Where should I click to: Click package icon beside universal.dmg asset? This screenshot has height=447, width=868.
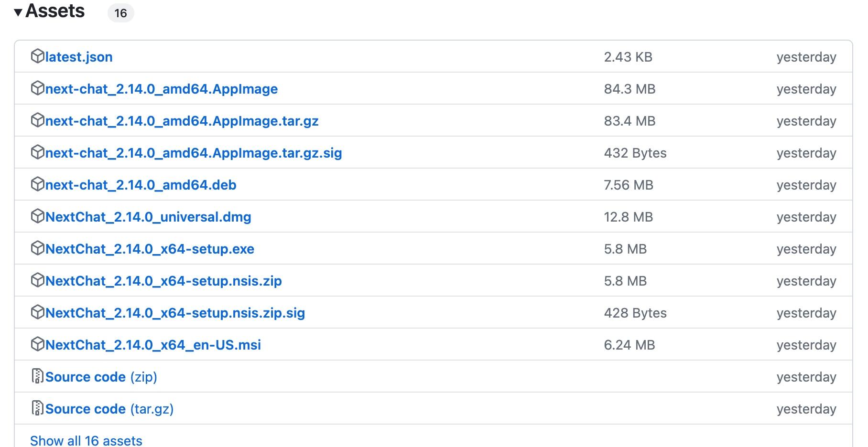pos(37,216)
